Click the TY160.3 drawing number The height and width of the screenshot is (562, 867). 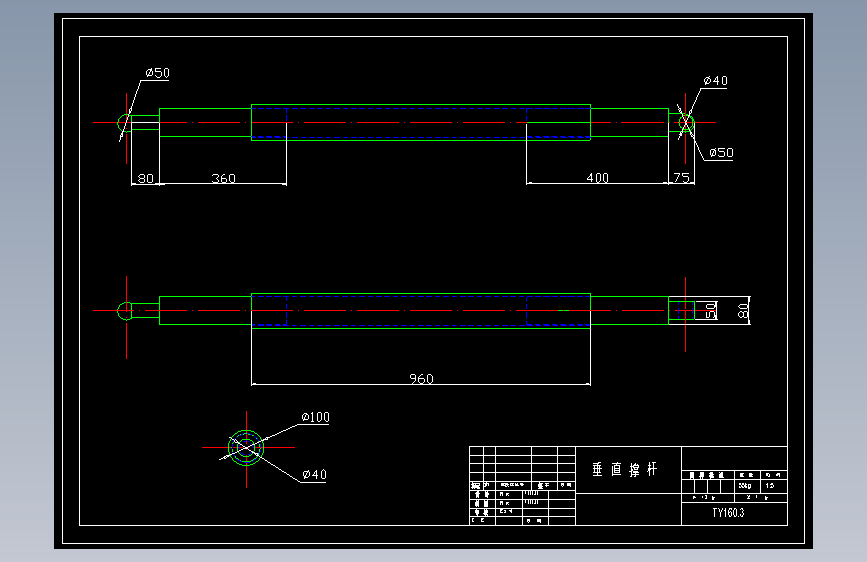(x=728, y=513)
